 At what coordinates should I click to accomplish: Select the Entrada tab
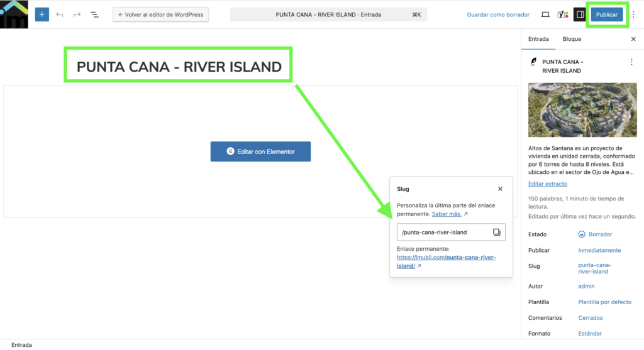pos(538,39)
